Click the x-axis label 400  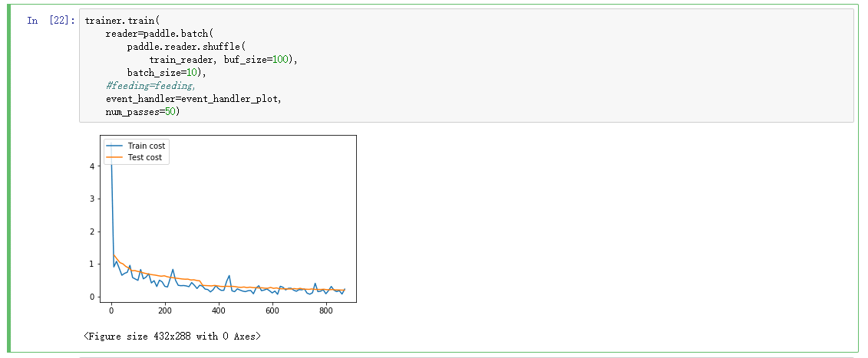pos(219,311)
